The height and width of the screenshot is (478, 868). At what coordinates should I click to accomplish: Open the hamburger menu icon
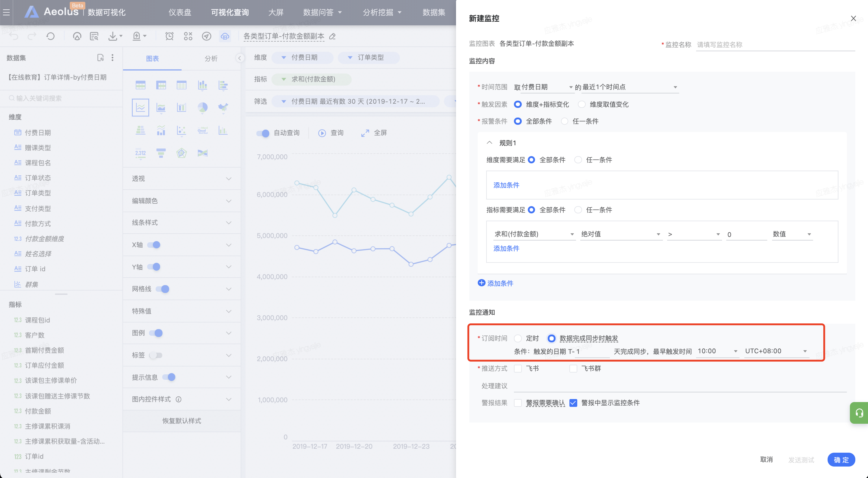[x=6, y=12]
